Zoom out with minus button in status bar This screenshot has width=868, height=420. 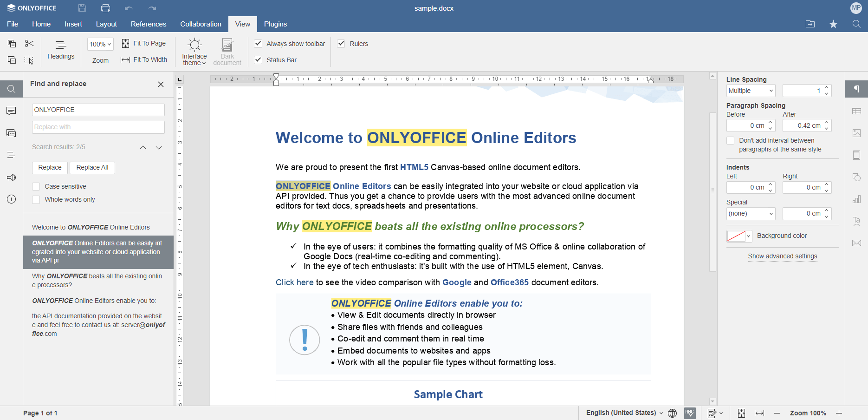(777, 413)
